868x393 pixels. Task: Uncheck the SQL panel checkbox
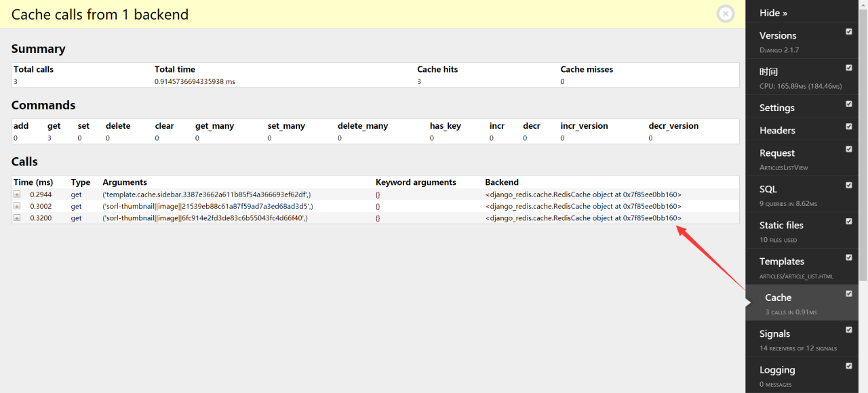pos(848,185)
